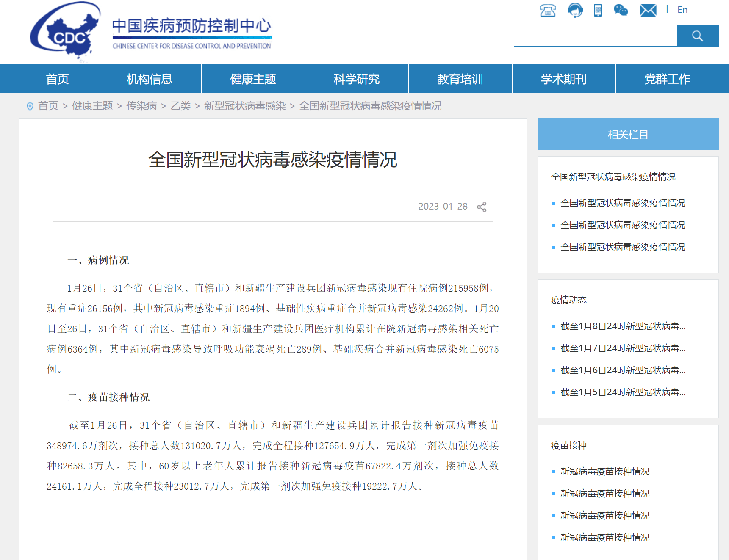
Task: Click the magnifying glass search button
Action: 697,36
